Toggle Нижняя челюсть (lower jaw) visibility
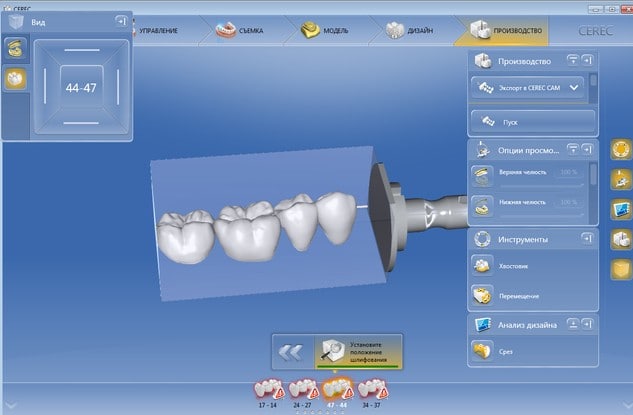 coord(482,204)
